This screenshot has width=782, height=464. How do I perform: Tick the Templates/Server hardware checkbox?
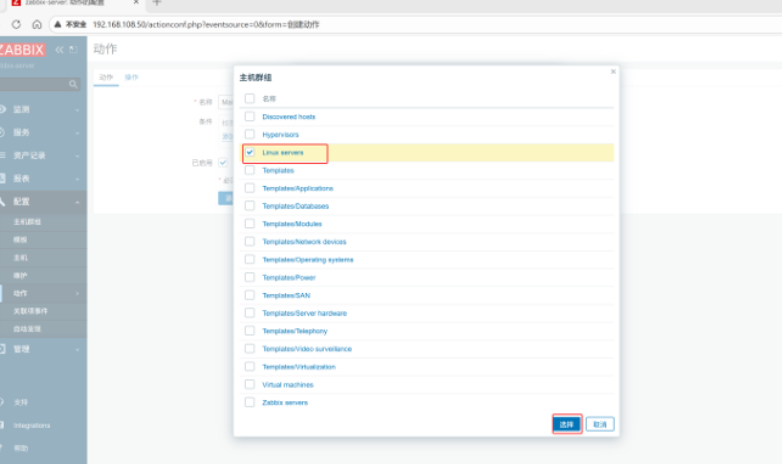[250, 313]
